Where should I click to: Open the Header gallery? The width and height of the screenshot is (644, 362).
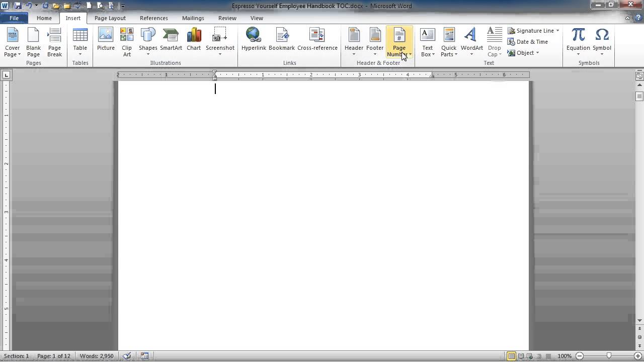coord(354,42)
